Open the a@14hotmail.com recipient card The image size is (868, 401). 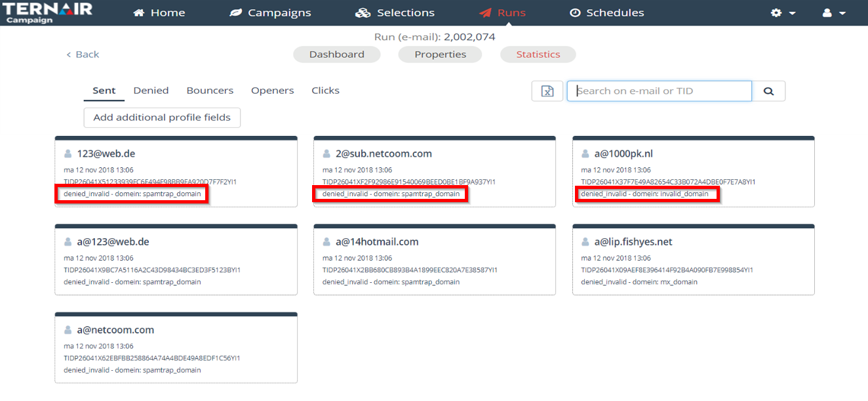435,259
